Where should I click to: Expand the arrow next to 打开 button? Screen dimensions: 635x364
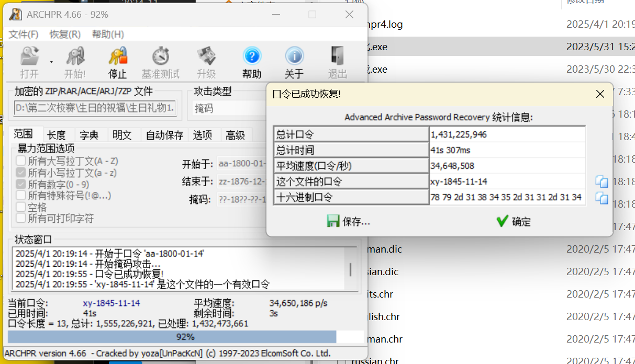coord(51,62)
